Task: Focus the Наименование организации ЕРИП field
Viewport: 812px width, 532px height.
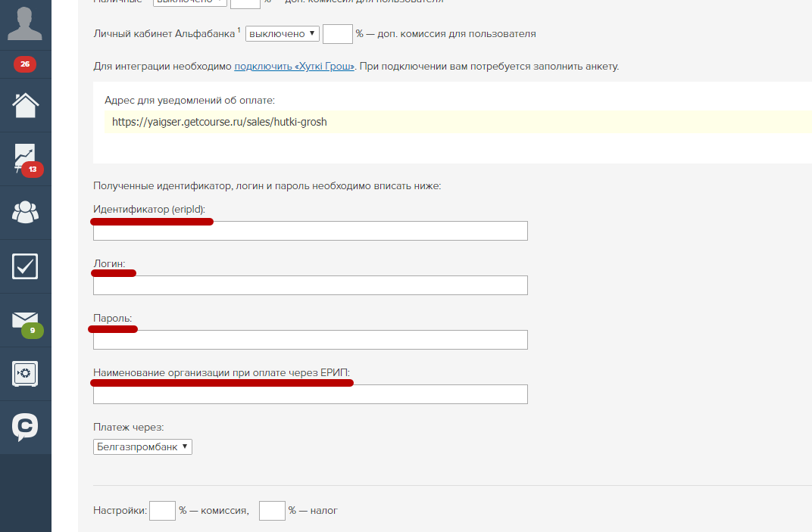Action: pyautogui.click(x=311, y=394)
